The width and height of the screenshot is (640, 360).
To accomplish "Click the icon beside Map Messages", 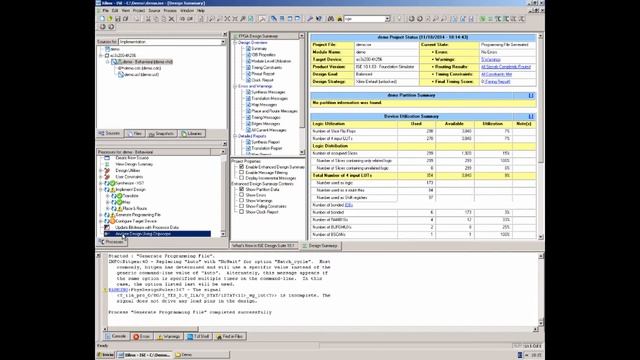I will [x=248, y=105].
